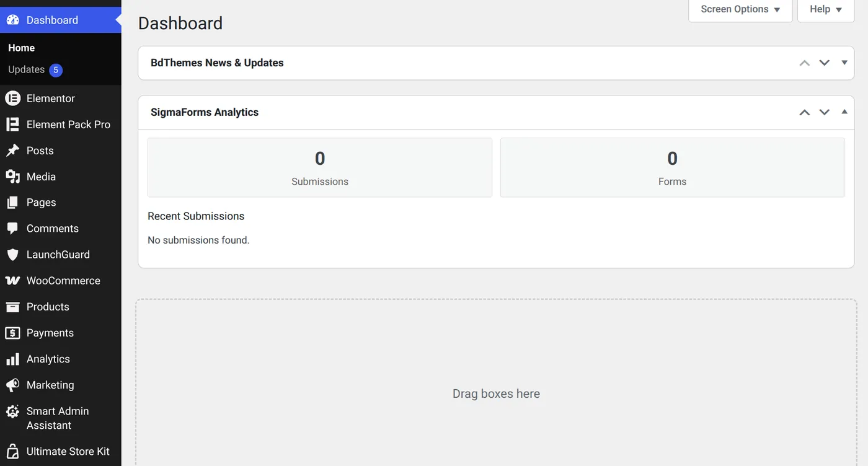
Task: Click the Posts pushpin icon
Action: 12,150
